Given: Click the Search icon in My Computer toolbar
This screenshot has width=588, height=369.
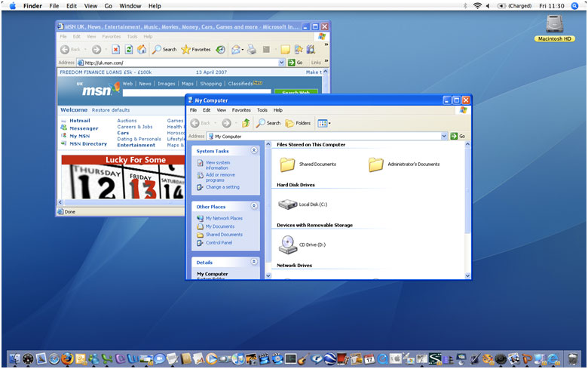Looking at the screenshot, I should click(260, 123).
